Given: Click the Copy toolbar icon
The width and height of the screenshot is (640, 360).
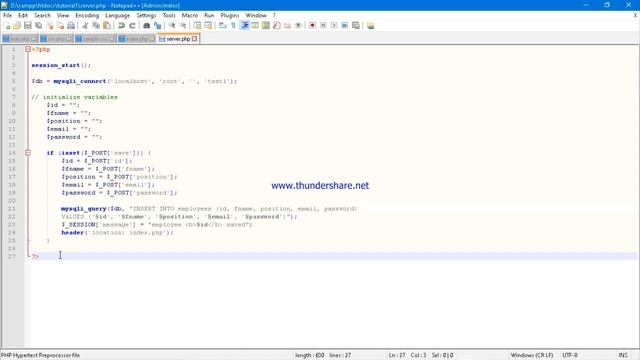Looking at the screenshot, I should click(x=96, y=26).
